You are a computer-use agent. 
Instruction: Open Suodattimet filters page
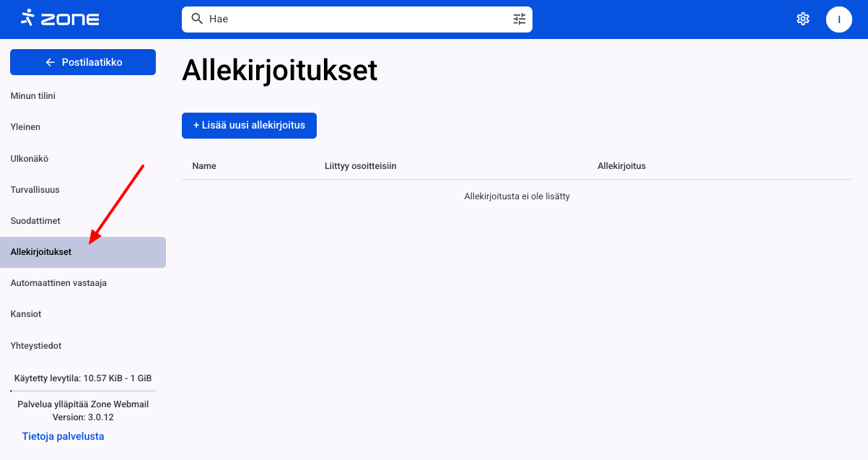(x=35, y=221)
